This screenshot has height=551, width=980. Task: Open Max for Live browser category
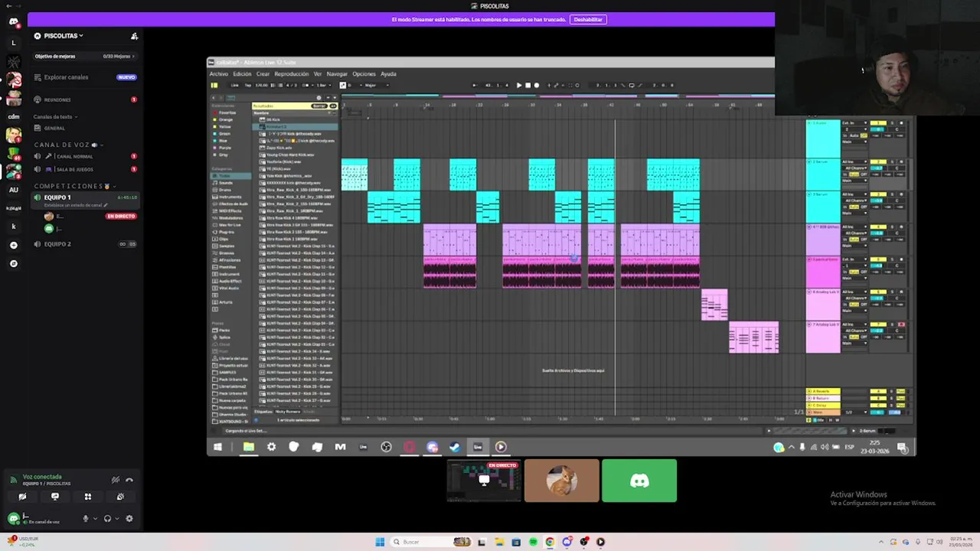tap(230, 225)
